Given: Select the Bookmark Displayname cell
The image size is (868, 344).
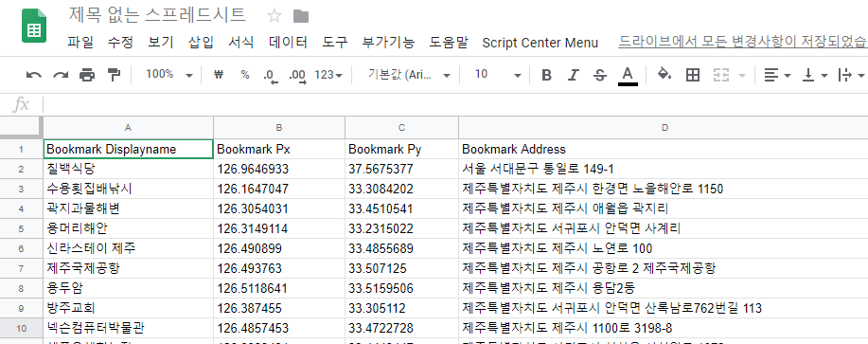Looking at the screenshot, I should [129, 149].
